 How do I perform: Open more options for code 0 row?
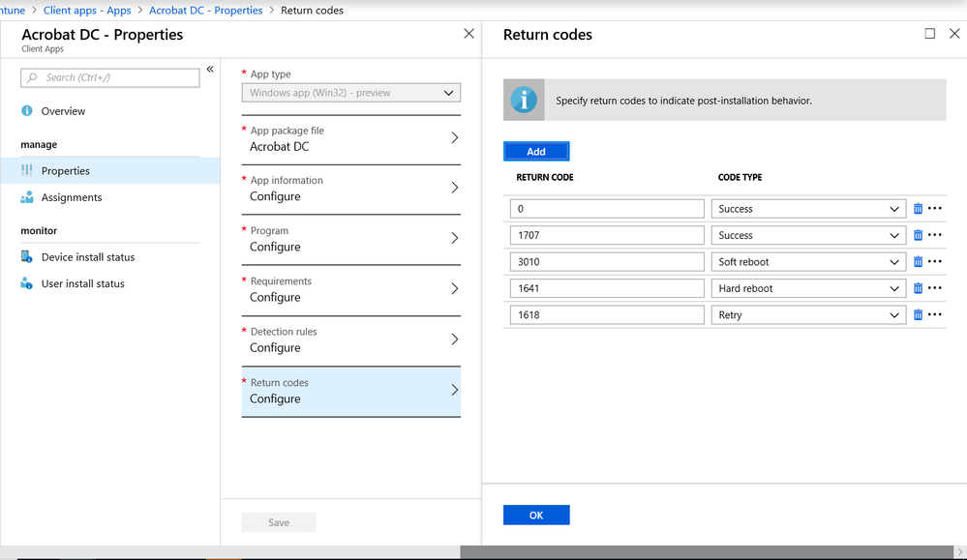(935, 208)
